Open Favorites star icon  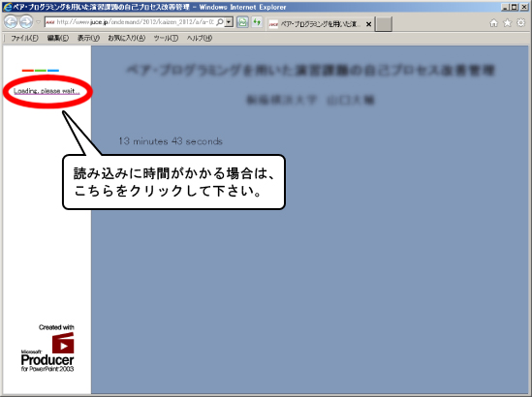[x=507, y=23]
